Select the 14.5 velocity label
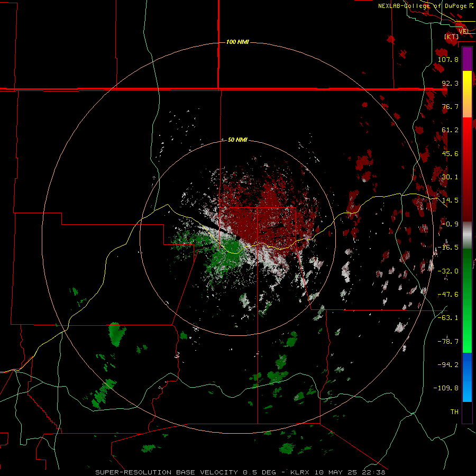 [x=450, y=200]
